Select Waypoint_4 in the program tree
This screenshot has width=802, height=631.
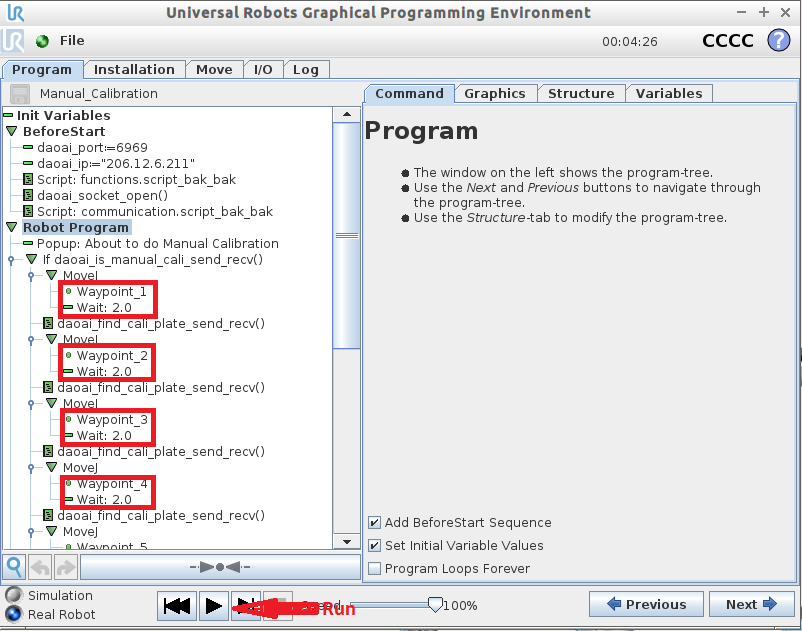106,484
